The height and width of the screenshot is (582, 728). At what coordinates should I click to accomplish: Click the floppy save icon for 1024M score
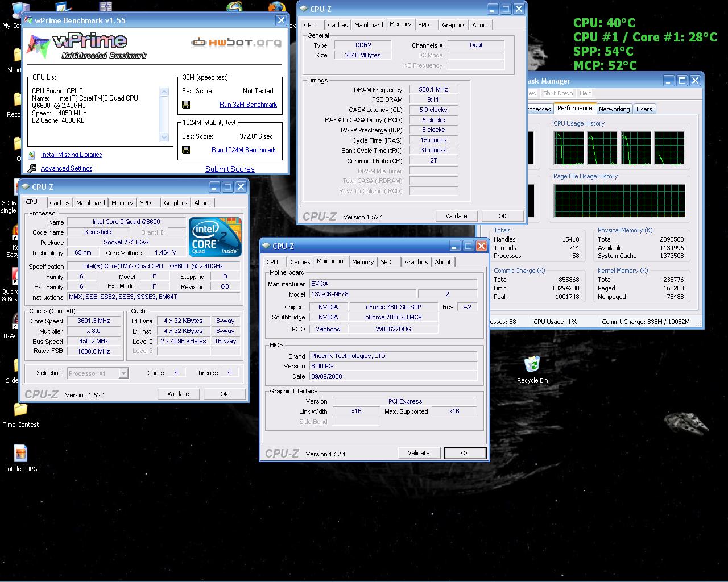(185, 150)
